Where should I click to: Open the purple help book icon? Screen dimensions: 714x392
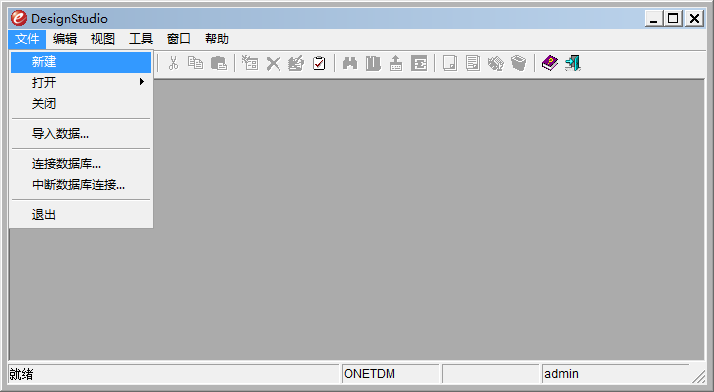(550, 63)
